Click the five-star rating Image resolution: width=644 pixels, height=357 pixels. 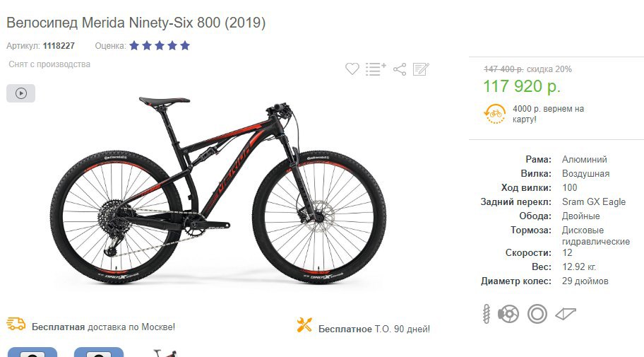point(160,46)
